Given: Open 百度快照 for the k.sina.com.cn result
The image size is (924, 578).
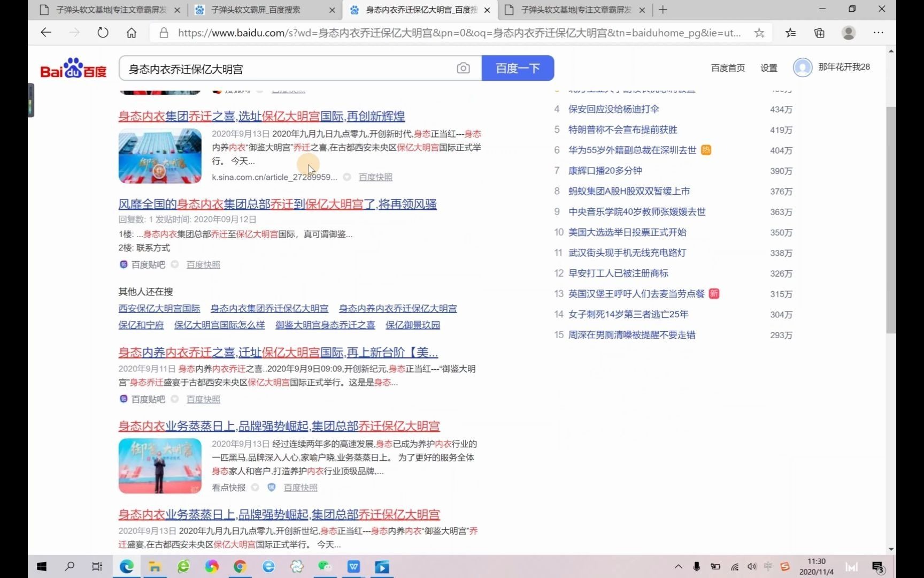Looking at the screenshot, I should (375, 177).
